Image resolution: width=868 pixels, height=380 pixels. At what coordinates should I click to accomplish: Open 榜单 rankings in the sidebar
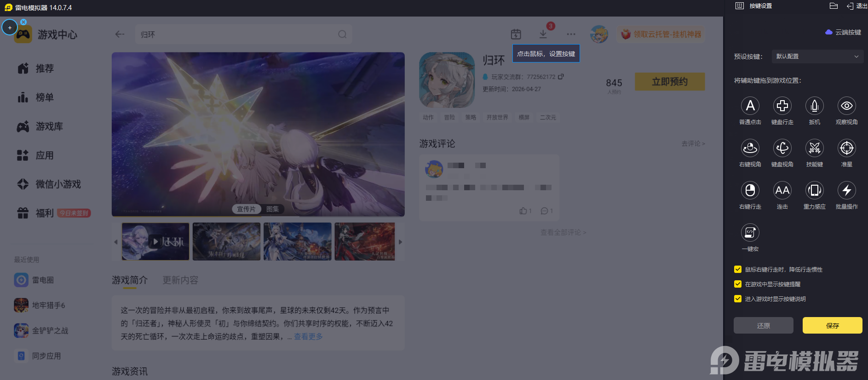[36, 97]
